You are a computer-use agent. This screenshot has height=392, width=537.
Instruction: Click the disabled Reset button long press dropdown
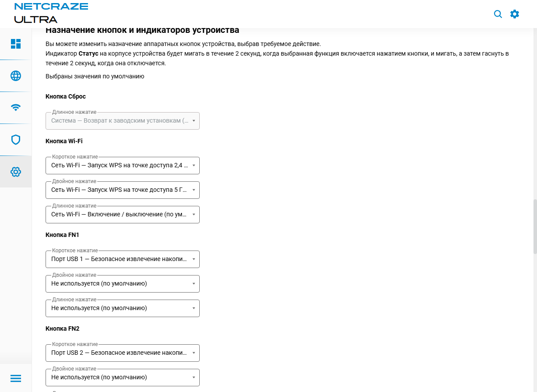(x=123, y=121)
